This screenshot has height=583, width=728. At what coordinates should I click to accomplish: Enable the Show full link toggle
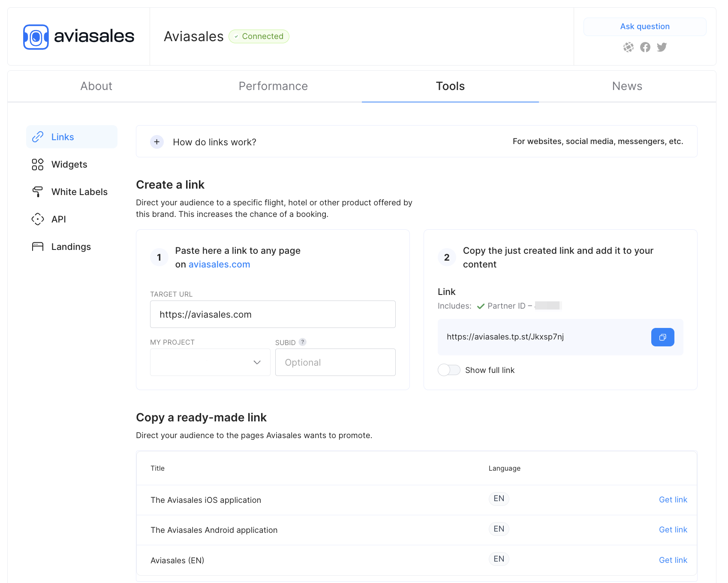click(x=449, y=370)
